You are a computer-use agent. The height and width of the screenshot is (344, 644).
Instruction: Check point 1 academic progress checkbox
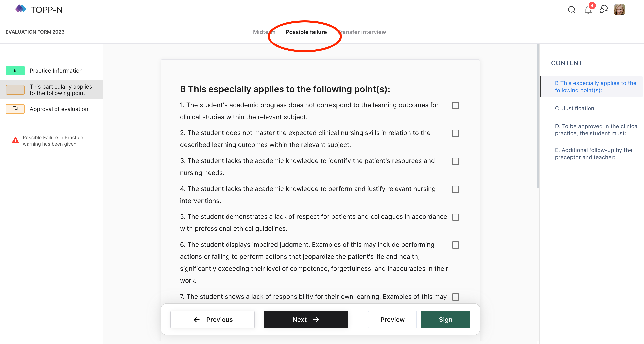point(455,105)
